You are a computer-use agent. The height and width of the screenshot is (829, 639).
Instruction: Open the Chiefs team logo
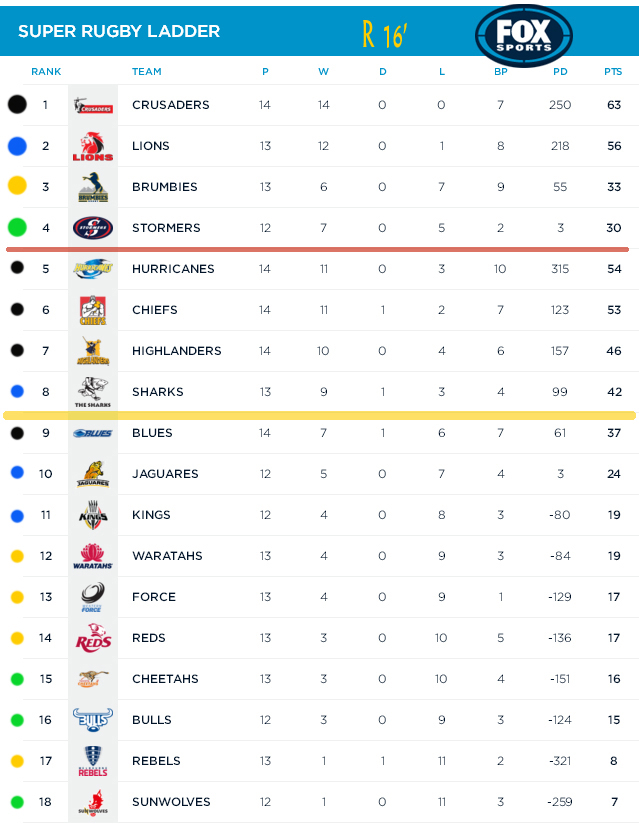coord(92,310)
